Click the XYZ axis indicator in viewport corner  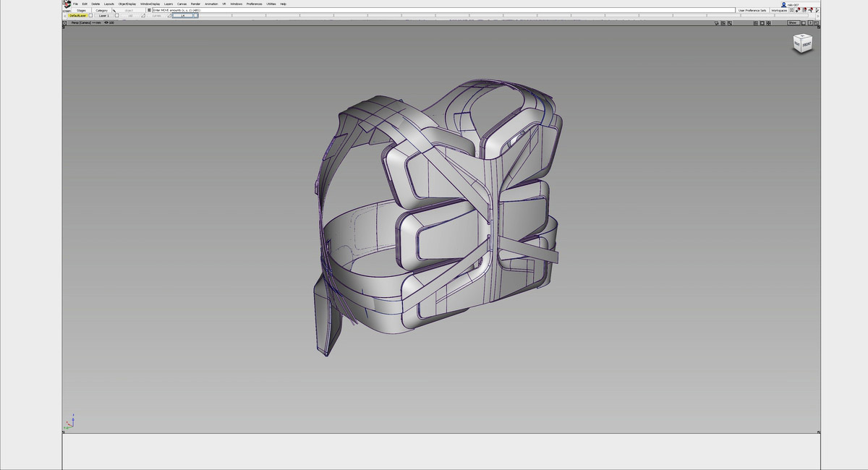click(69, 422)
